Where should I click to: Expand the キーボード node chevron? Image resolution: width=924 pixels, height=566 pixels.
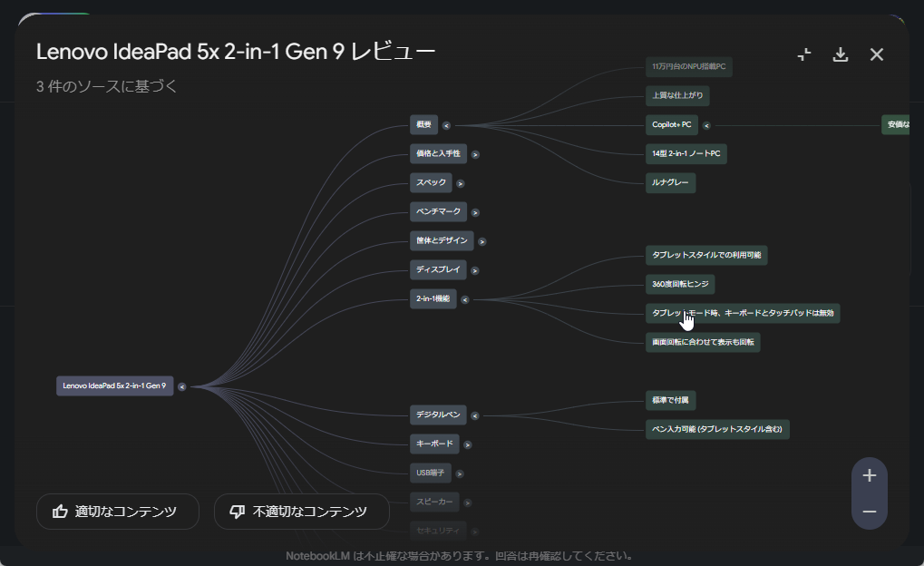467,444
